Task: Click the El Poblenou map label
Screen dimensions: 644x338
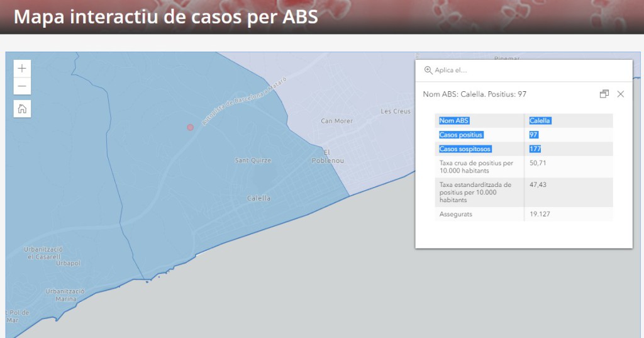Action: (x=327, y=156)
